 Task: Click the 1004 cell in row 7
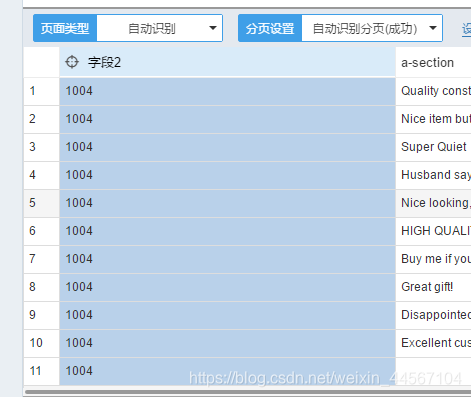pos(227,259)
